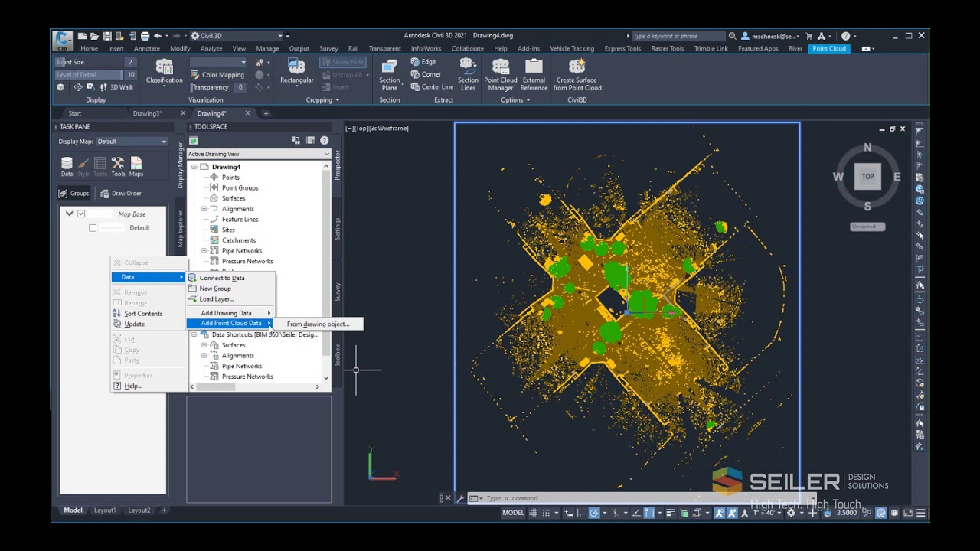
Task: Extract Edge from point cloud
Action: click(x=423, y=62)
